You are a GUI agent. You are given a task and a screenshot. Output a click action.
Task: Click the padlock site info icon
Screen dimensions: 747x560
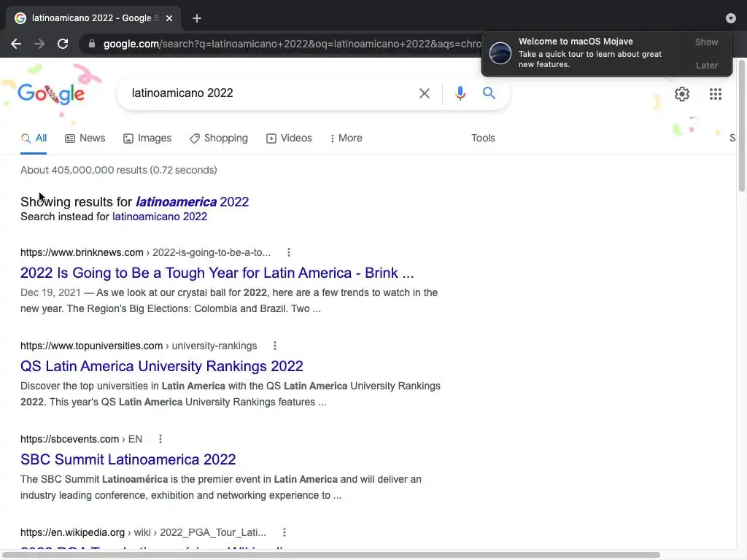(92, 44)
